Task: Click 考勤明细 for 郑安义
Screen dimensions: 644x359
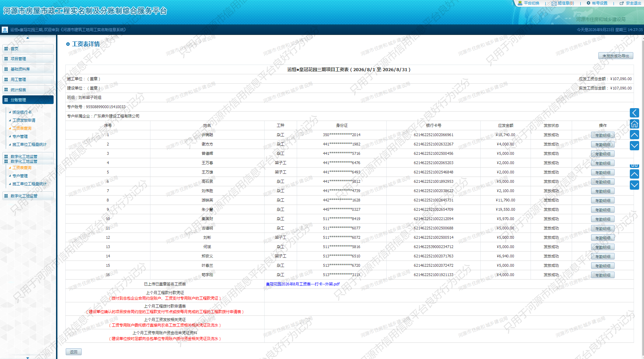Action: [x=602, y=256]
